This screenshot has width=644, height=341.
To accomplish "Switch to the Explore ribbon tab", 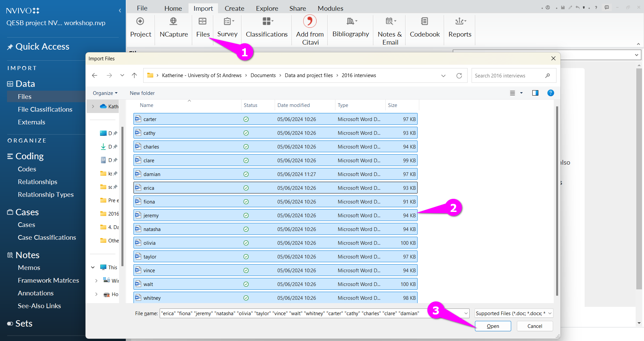I will coord(267,8).
